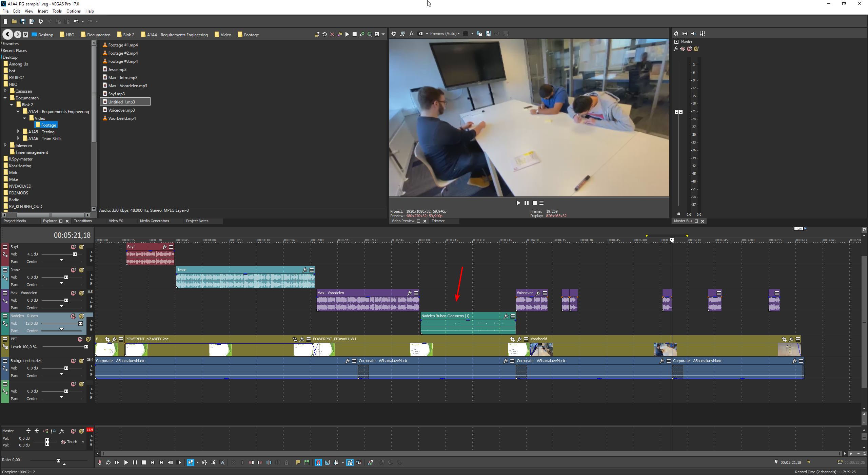The width and height of the screenshot is (868, 475).
Task: Mute the Sayf audio track
Action: pos(73,247)
